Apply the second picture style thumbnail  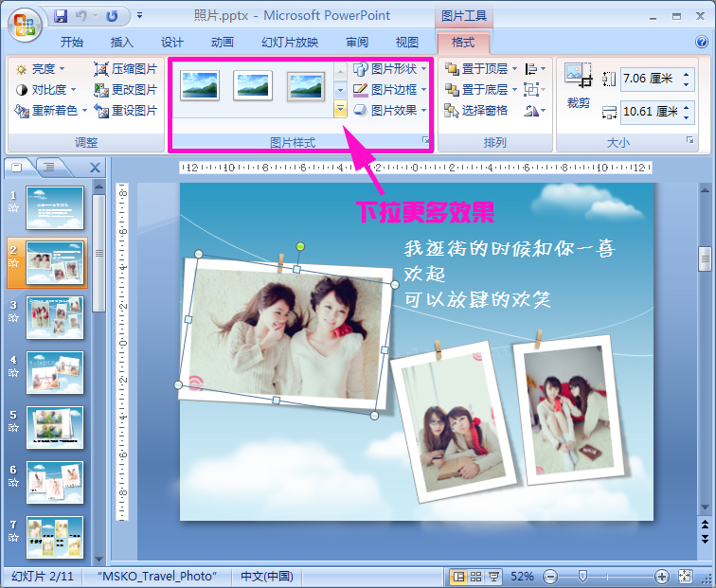(253, 85)
